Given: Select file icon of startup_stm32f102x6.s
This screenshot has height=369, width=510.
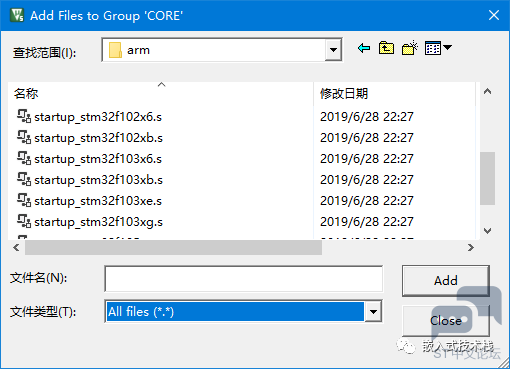Looking at the screenshot, I should coord(24,116).
